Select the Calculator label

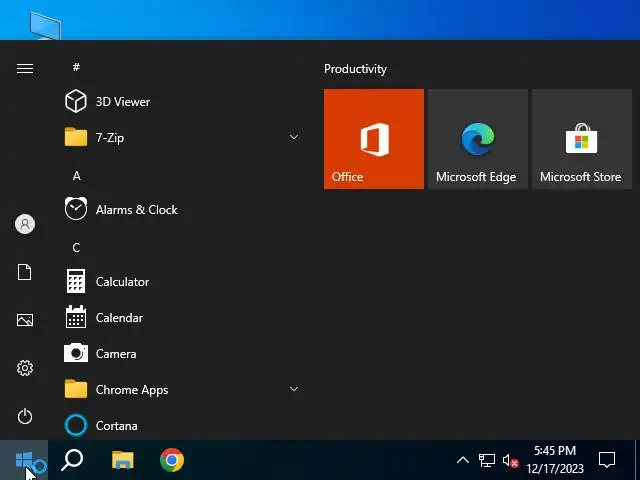[122, 282]
